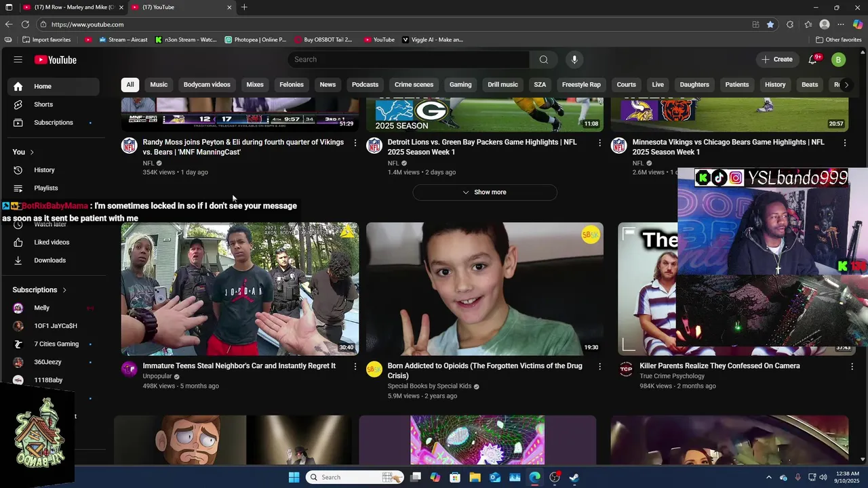
Task: Open options for Lions vs. Packers video
Action: (x=599, y=142)
